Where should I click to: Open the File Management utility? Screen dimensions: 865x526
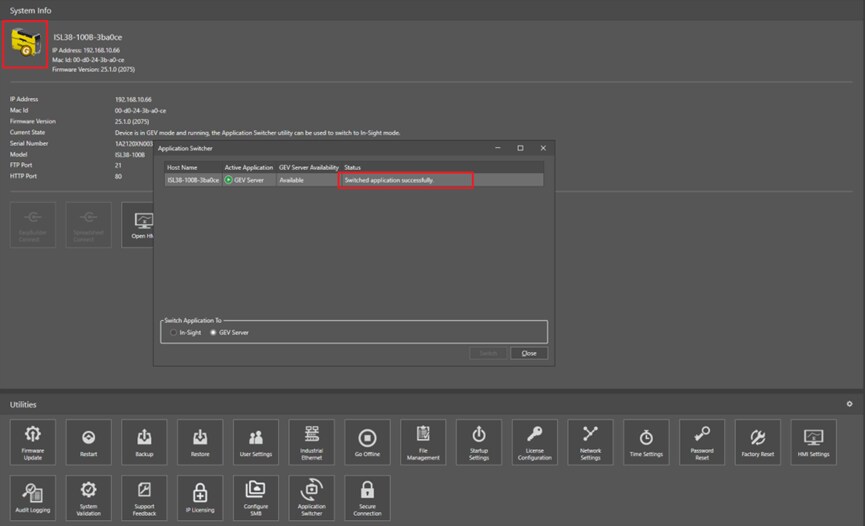pyautogui.click(x=423, y=442)
